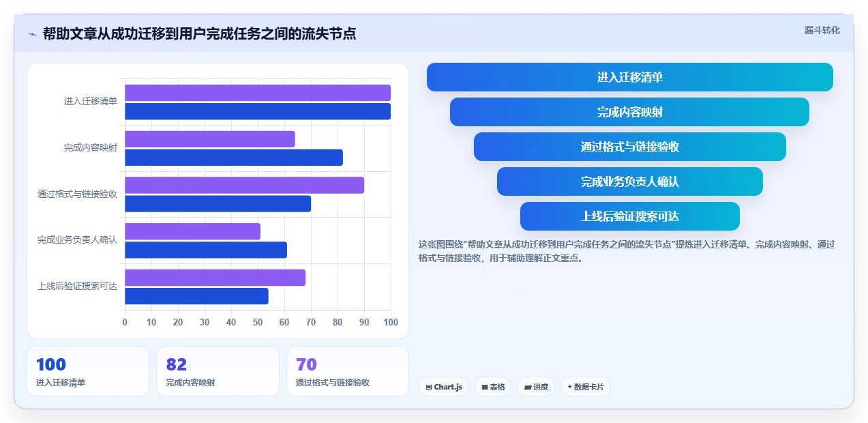
Task: Click the blue bar for 完成内容映射
Action: coord(234,158)
